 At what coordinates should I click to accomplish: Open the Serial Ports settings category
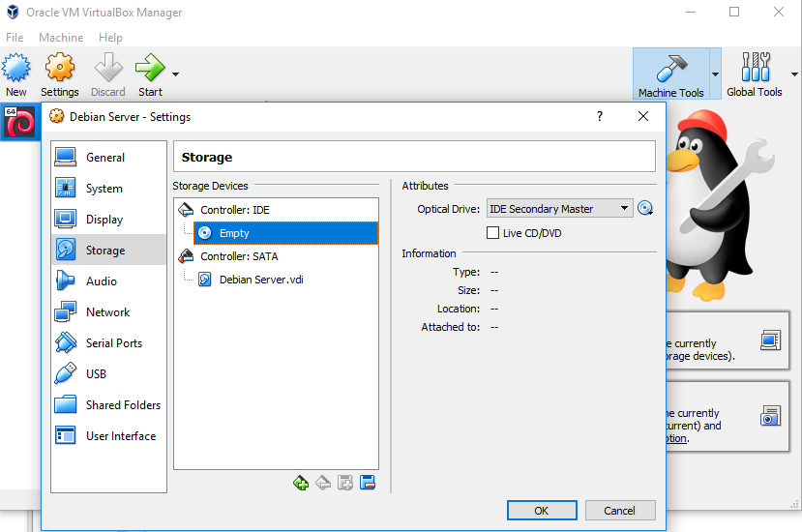click(x=108, y=342)
